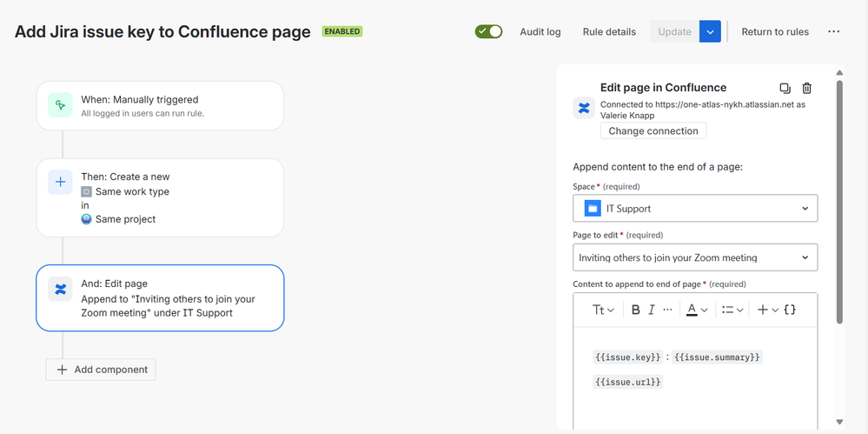Screen dimensions: 868x434
Task: Insert smart value with braces icon
Action: pos(790,310)
